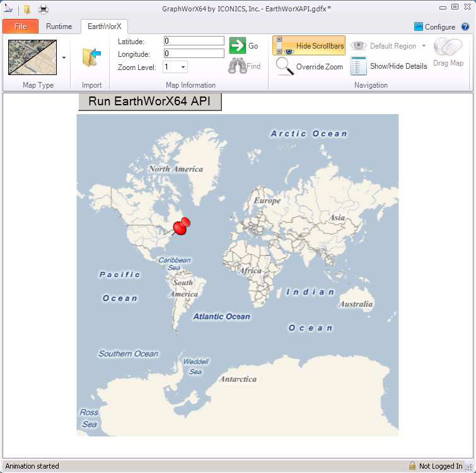
Task: Click the lock icon in status bar
Action: click(x=412, y=466)
